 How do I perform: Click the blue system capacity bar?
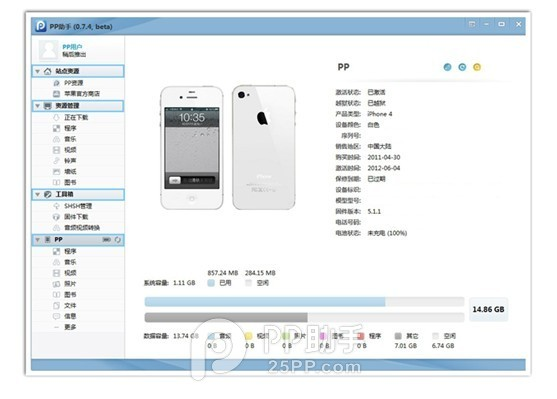point(304,302)
